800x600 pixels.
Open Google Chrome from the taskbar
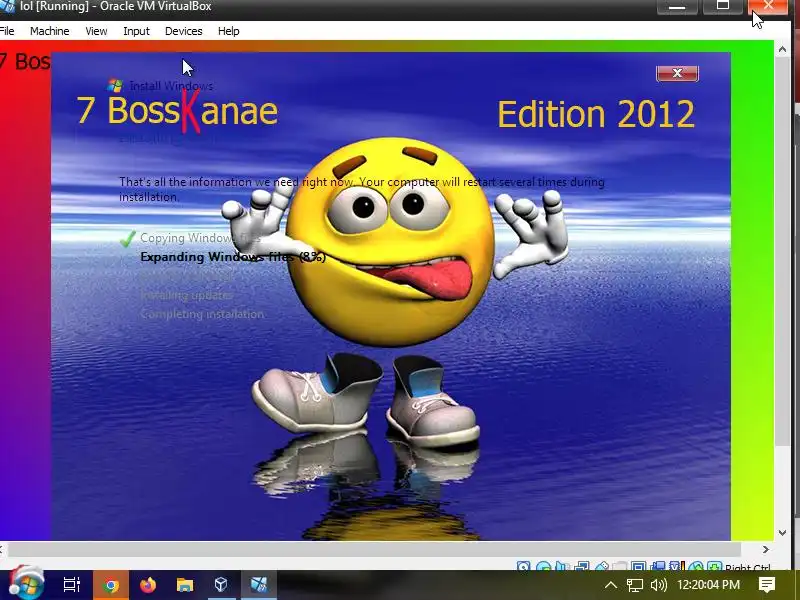pos(110,585)
